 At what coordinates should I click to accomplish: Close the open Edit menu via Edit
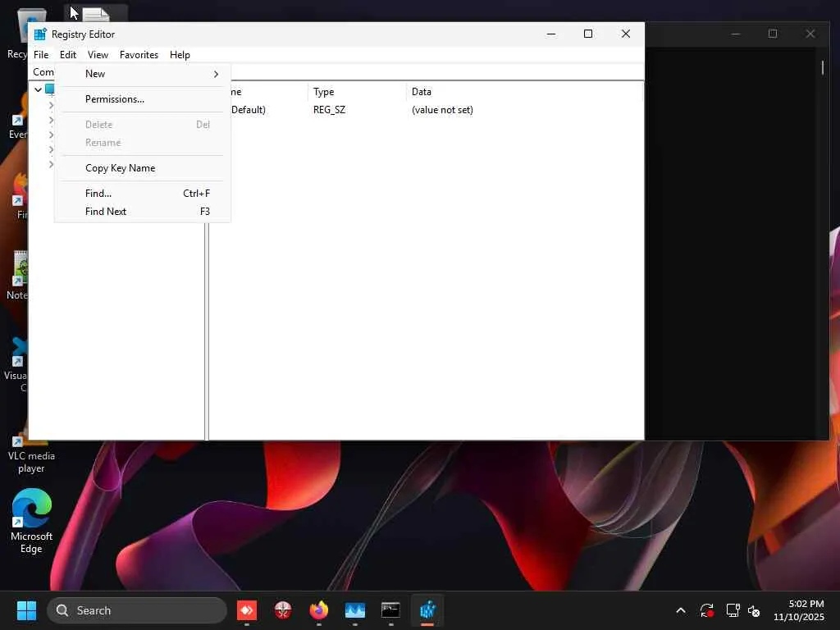click(x=68, y=55)
